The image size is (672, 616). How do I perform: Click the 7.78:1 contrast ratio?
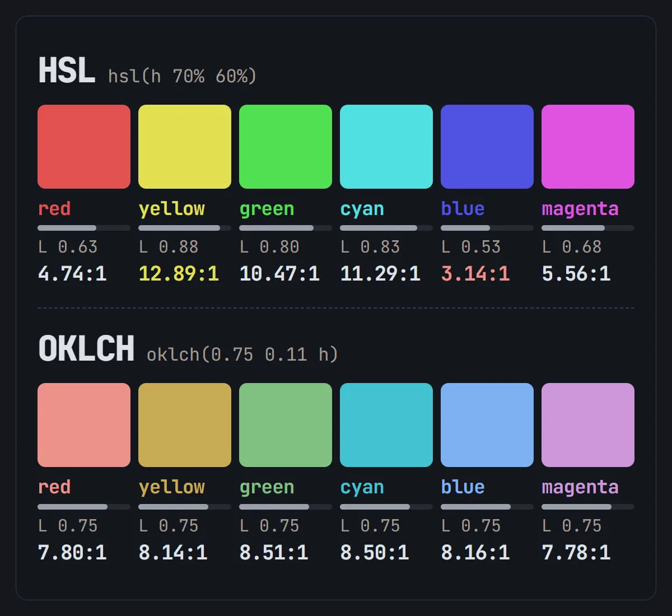click(x=576, y=553)
